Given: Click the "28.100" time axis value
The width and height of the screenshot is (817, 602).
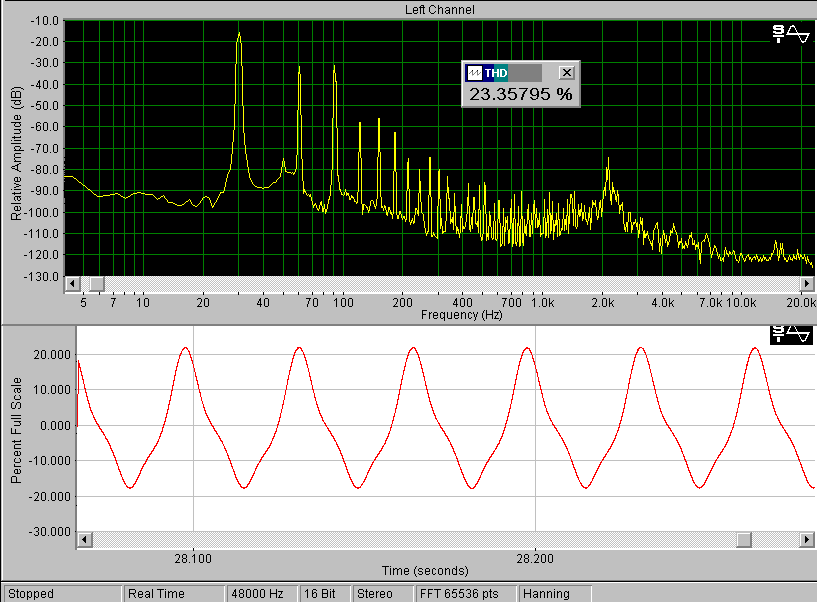Looking at the screenshot, I should [x=193, y=559].
